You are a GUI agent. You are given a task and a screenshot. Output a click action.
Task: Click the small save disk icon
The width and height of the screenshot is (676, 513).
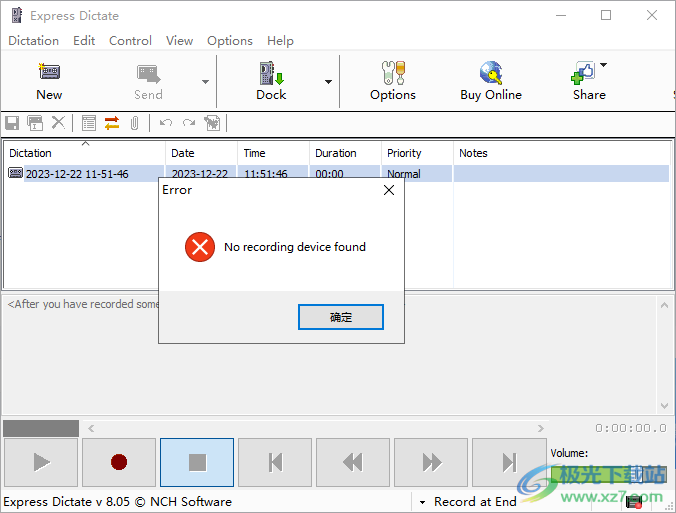point(12,123)
